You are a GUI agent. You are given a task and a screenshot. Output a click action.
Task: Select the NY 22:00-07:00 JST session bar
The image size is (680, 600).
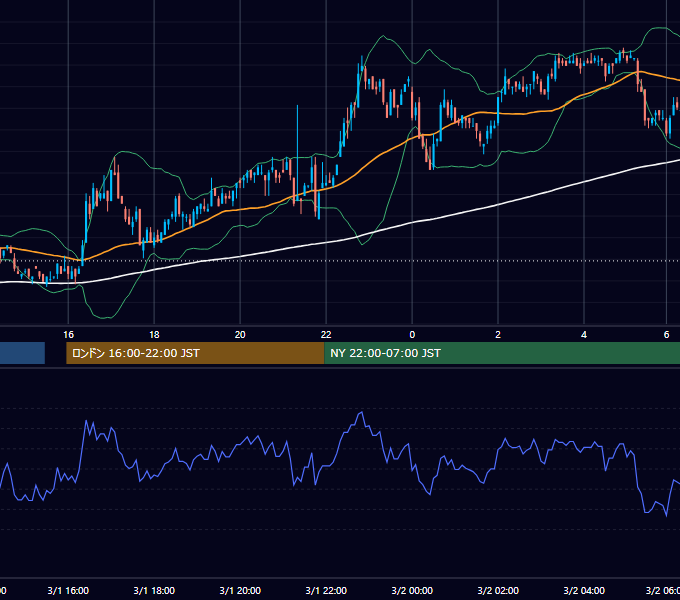(502, 353)
